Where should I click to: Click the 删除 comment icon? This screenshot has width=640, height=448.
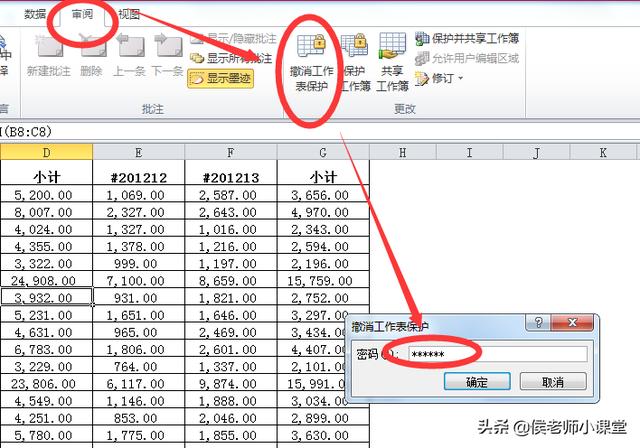point(92,46)
